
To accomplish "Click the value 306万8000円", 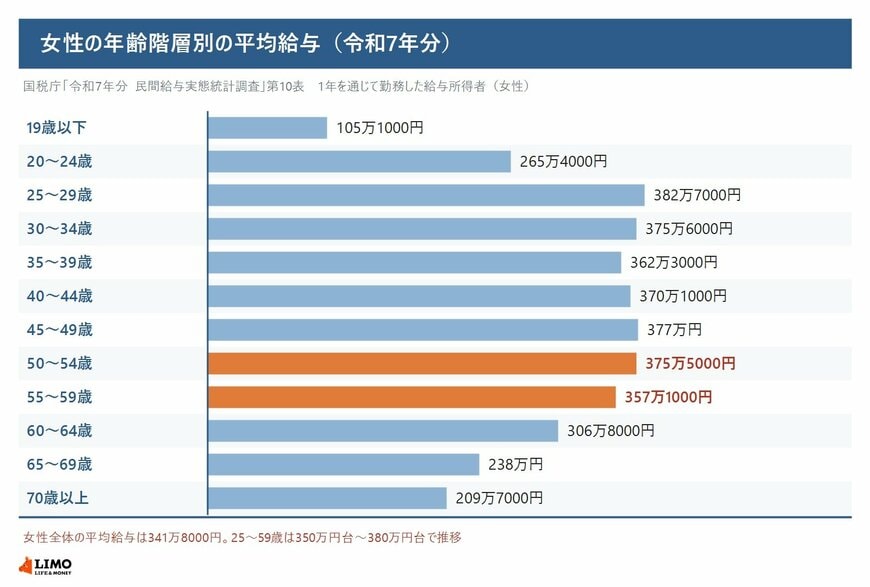I will (611, 431).
